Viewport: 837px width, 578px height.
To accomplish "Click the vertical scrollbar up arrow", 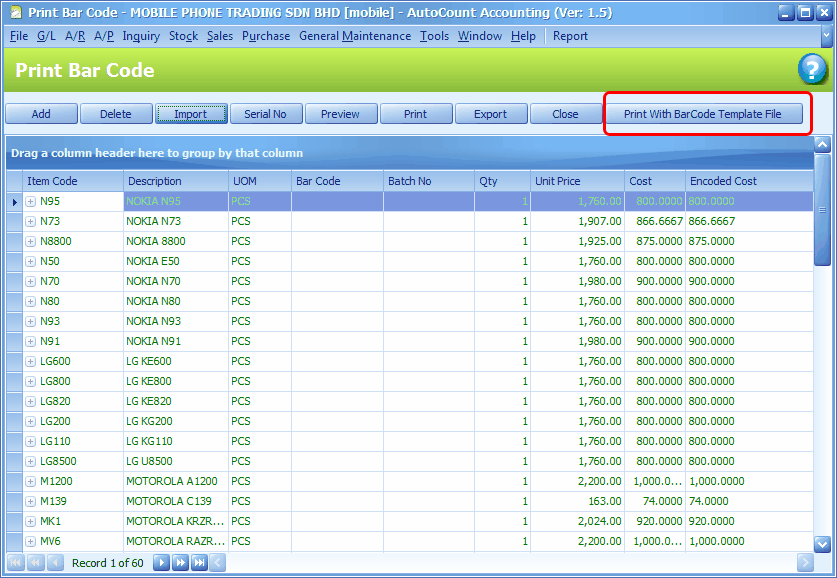I will tap(822, 144).
